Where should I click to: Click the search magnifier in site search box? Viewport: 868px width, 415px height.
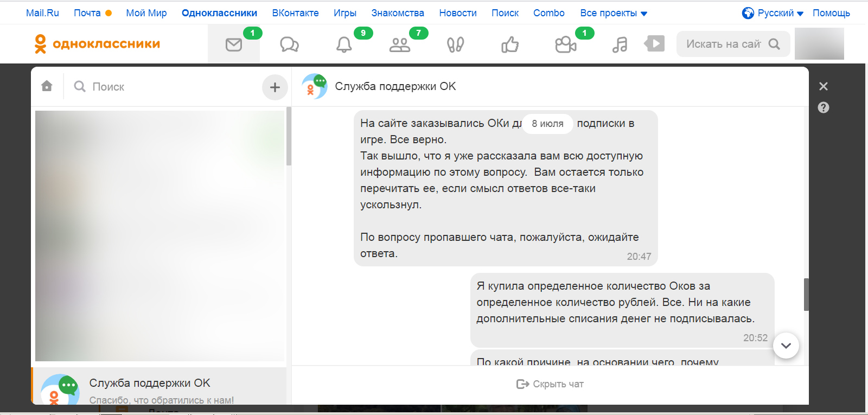[x=774, y=44]
